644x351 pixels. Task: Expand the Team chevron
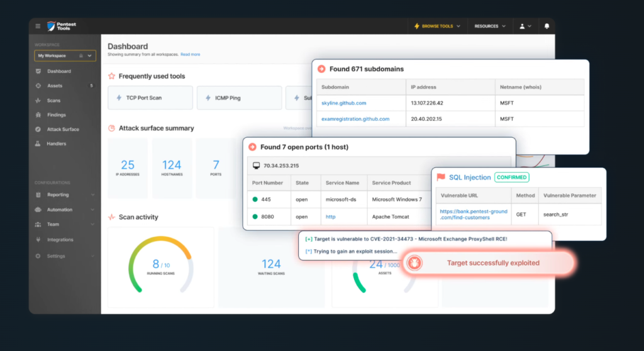(x=92, y=225)
